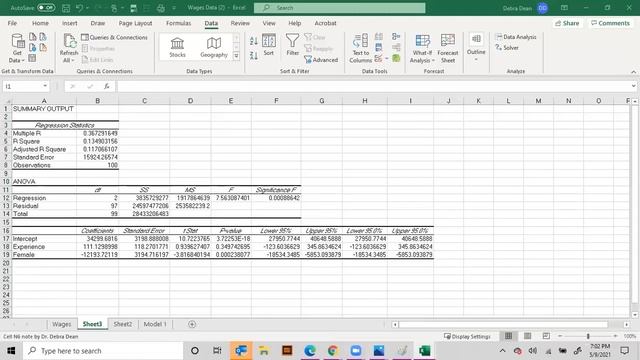Screen dimensions: 640x360
Task: Click the Search box in title bar
Action: click(x=340, y=8)
